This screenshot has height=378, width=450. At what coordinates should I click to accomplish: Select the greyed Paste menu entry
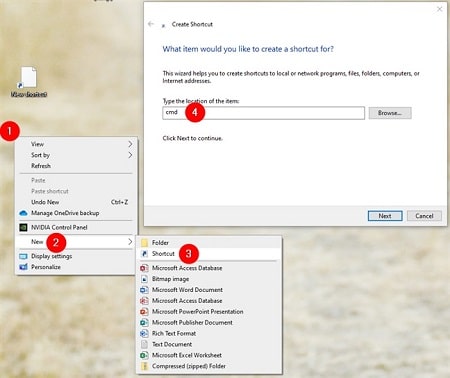point(38,180)
